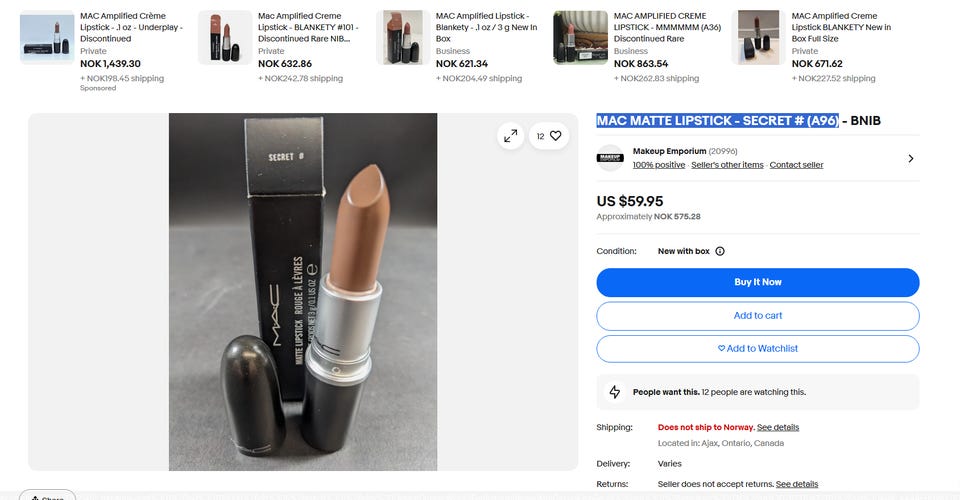960x500 pixels.
Task: Click the heart icon with 12 watchers
Action: tap(549, 136)
